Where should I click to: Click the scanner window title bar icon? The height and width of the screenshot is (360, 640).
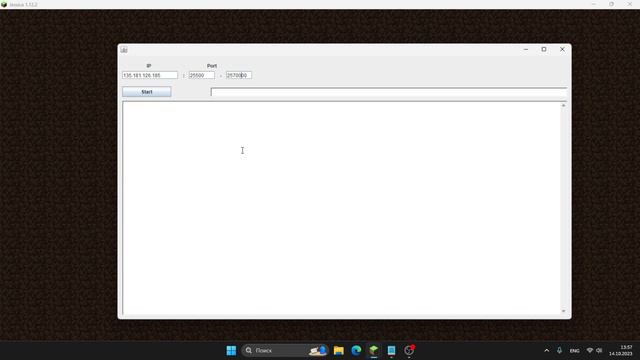click(x=124, y=50)
